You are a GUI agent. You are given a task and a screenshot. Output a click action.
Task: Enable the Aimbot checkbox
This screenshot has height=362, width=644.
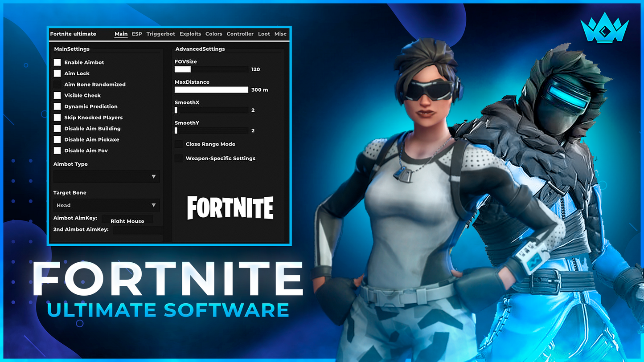point(57,62)
